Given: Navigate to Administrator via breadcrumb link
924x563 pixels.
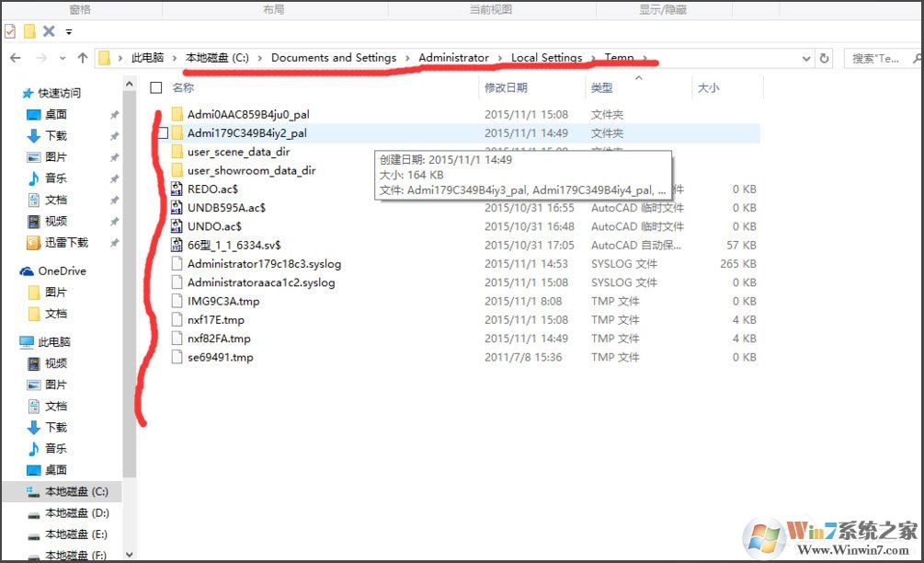Looking at the screenshot, I should [x=454, y=57].
